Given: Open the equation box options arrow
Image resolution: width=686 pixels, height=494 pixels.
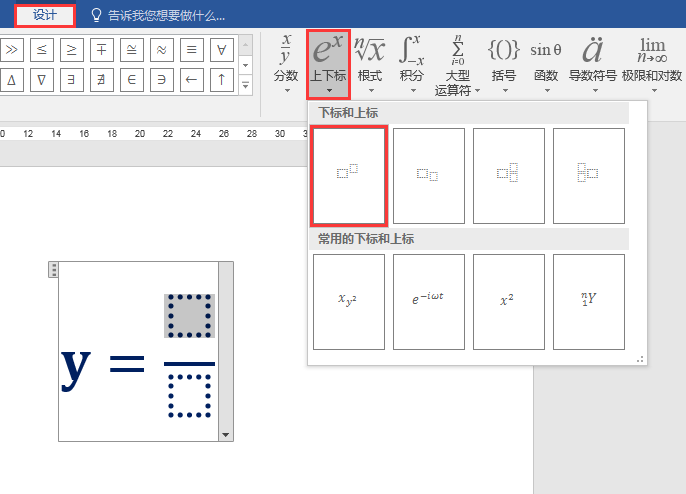Looking at the screenshot, I should pyautogui.click(x=226, y=434).
